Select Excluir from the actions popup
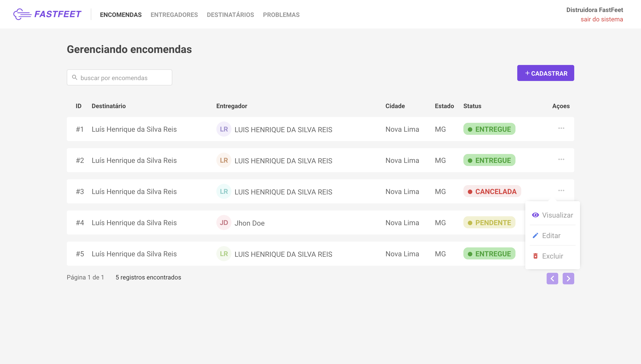 (x=552, y=256)
